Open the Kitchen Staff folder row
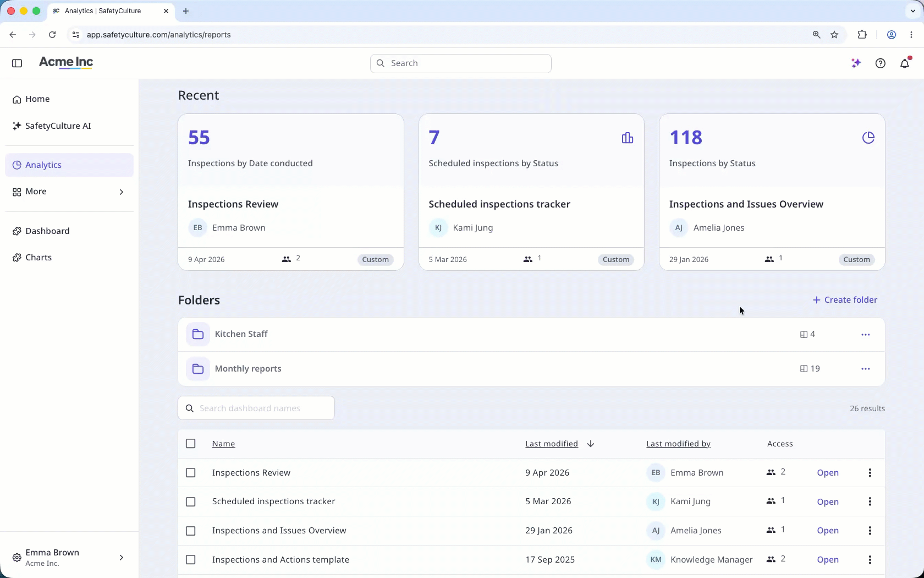The height and width of the screenshot is (578, 924). point(531,335)
